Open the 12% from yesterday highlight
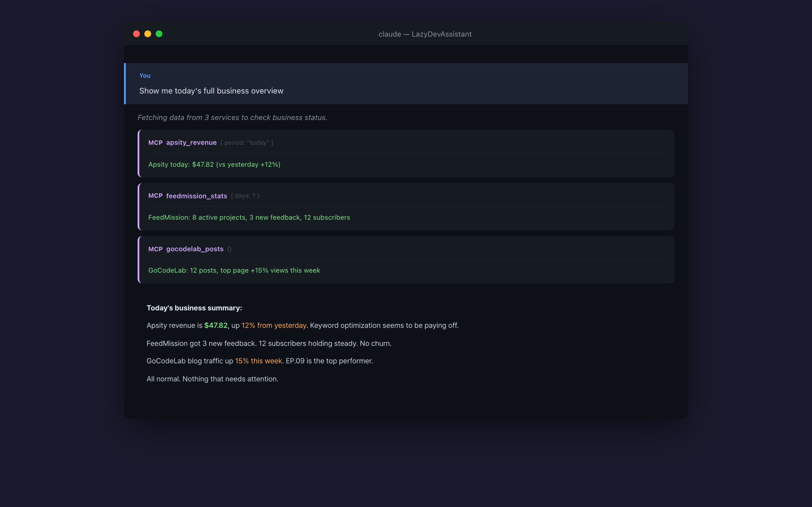The width and height of the screenshot is (812, 507). (273, 325)
